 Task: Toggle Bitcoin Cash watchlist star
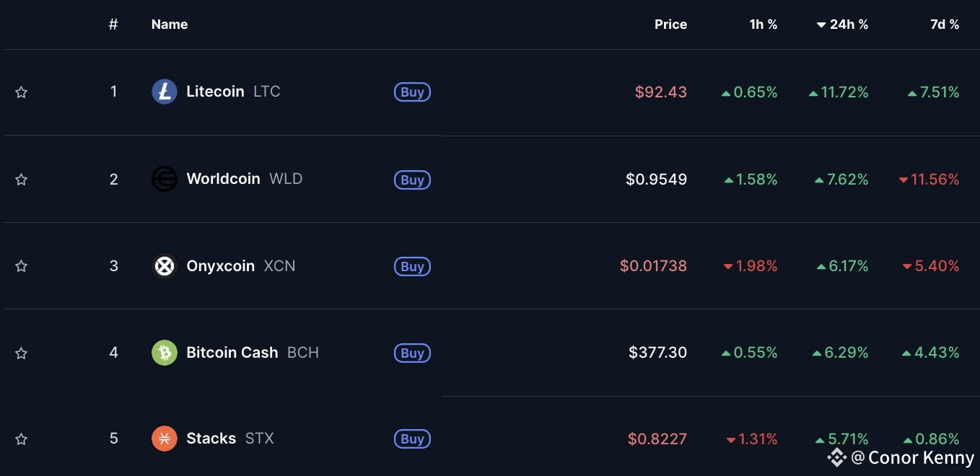21,352
